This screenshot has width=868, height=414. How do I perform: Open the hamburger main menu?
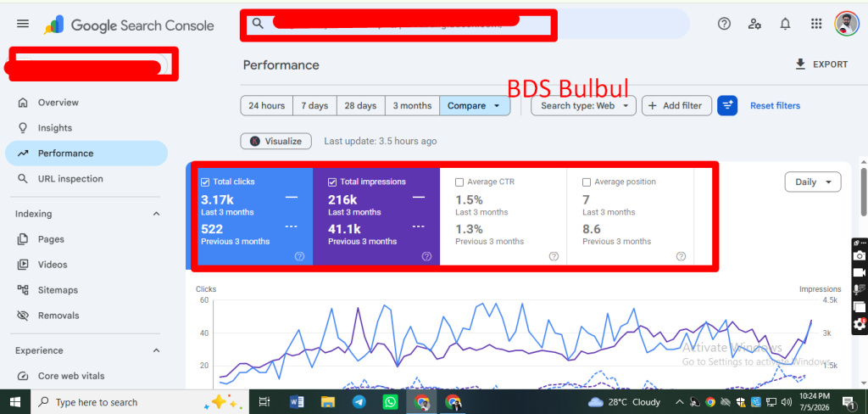pos(23,24)
